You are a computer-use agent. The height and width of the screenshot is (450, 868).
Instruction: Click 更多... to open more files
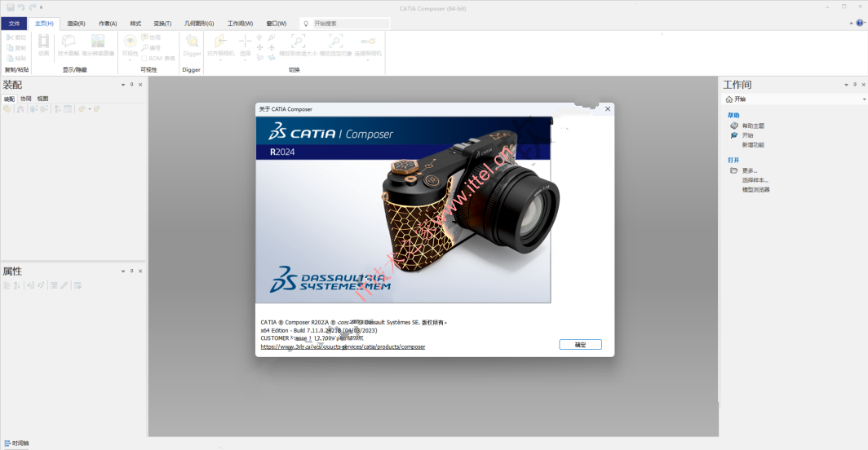point(750,170)
